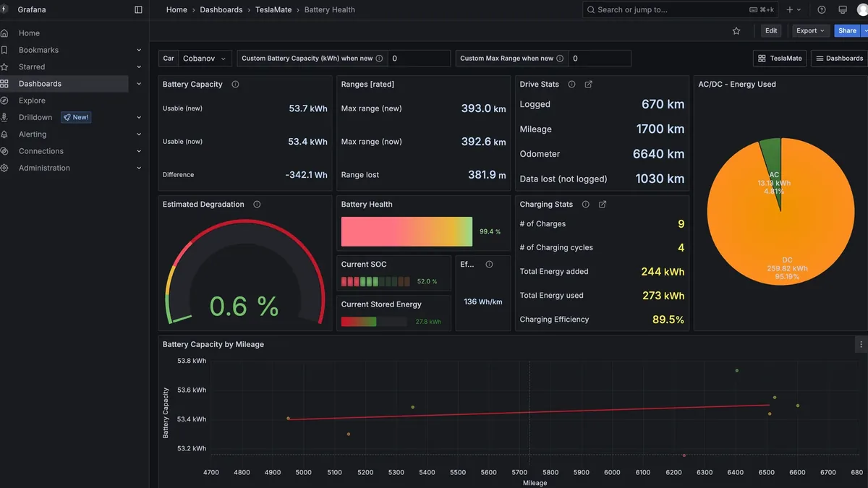Click the Grafana logo icon

point(4,9)
